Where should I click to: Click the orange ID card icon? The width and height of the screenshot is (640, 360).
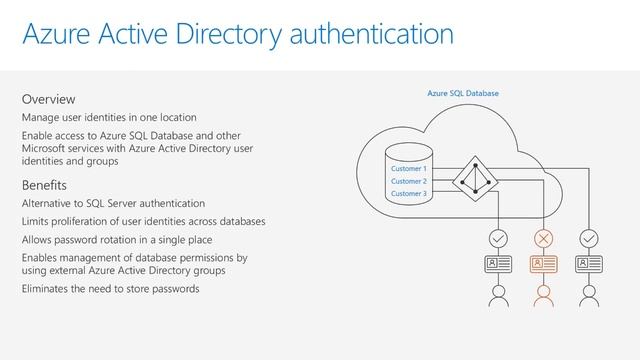click(544, 264)
